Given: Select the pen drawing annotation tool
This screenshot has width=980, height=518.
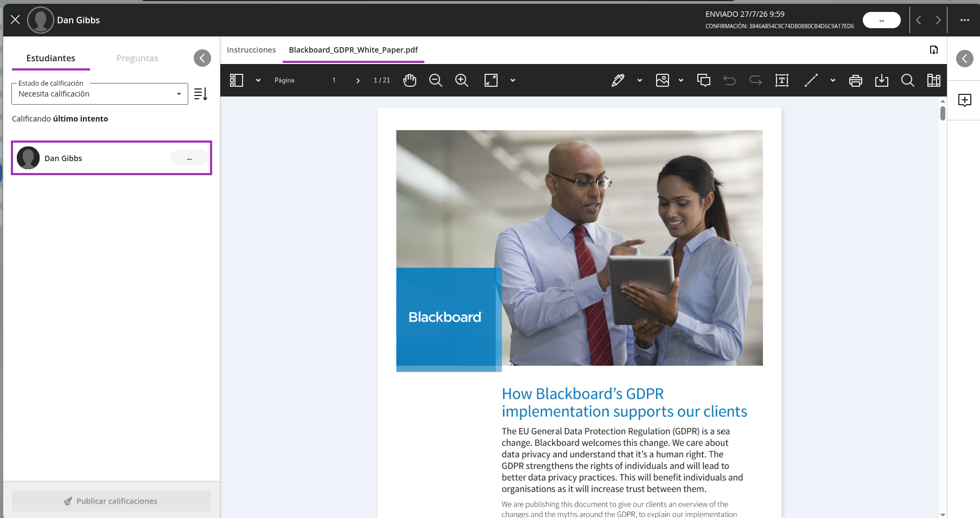Looking at the screenshot, I should (x=618, y=80).
